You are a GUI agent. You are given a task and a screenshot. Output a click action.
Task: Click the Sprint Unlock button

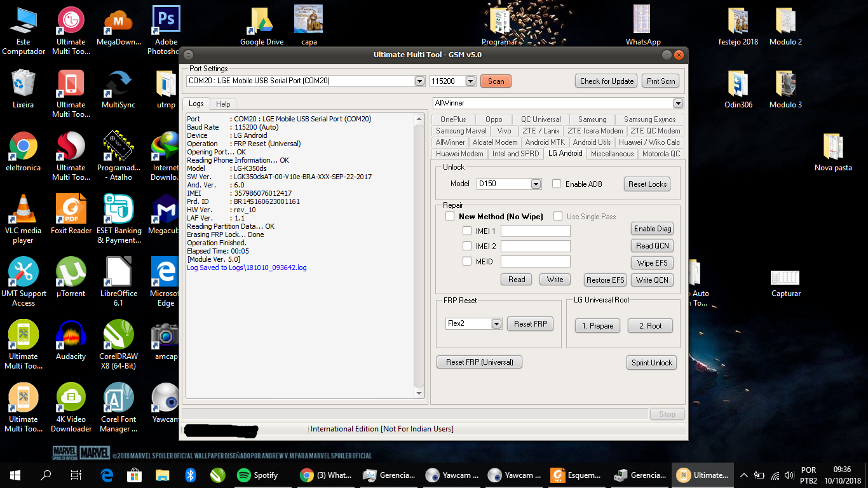(651, 363)
